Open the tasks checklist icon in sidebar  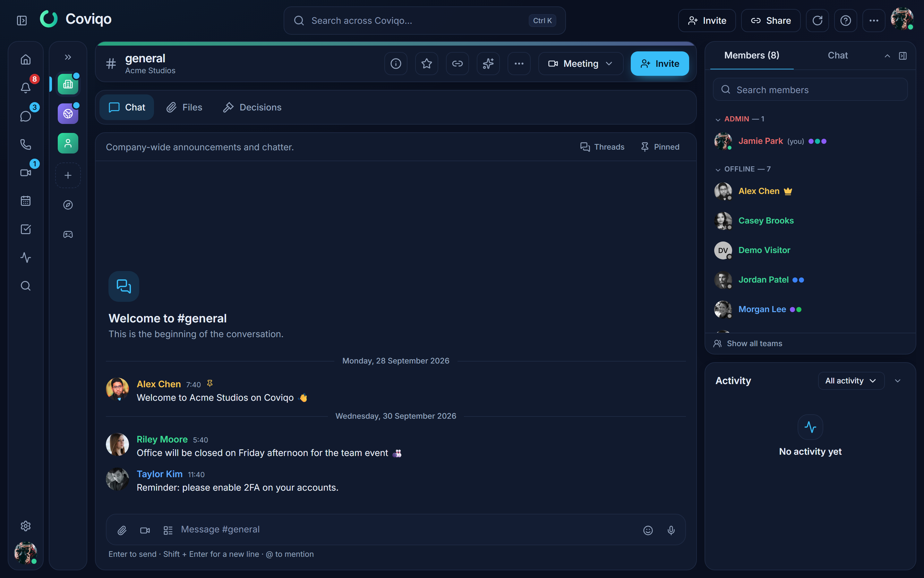coord(26,229)
